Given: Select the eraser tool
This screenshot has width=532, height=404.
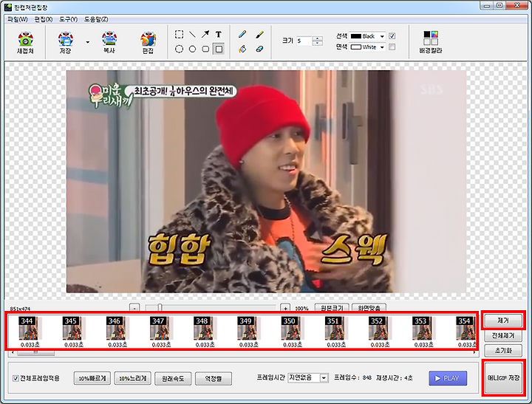Looking at the screenshot, I should [x=259, y=49].
